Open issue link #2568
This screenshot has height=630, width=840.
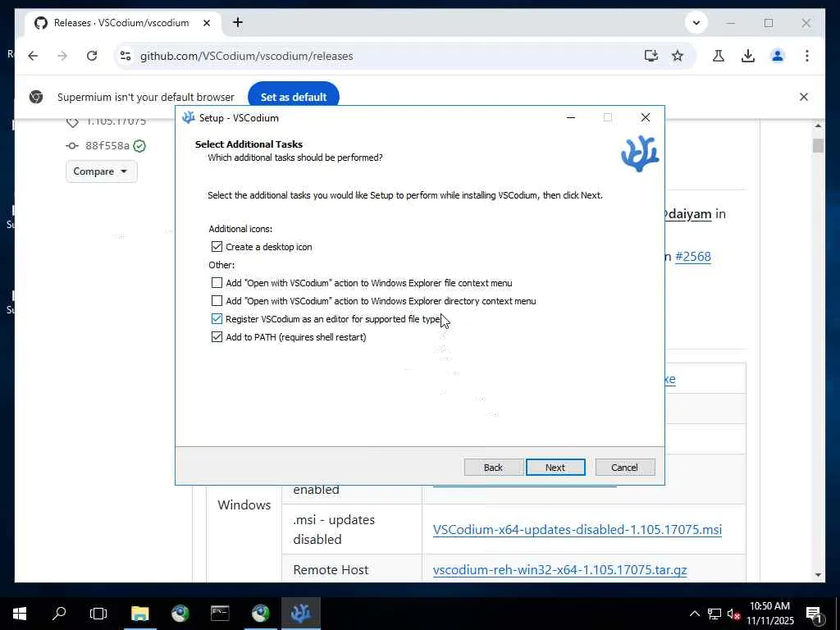(692, 257)
